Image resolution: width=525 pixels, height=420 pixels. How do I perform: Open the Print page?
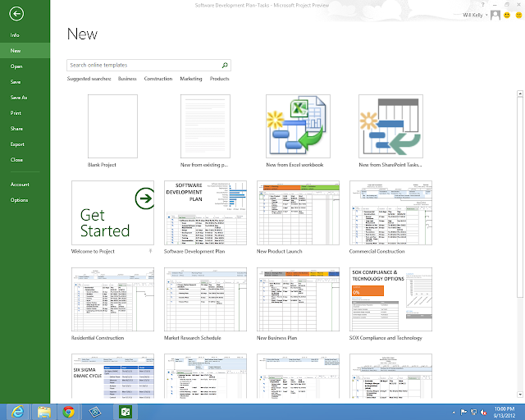pos(25,113)
